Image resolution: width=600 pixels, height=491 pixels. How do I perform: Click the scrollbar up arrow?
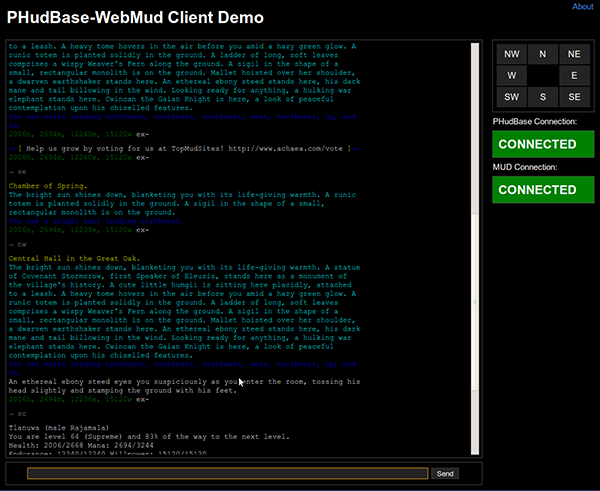tap(476, 47)
